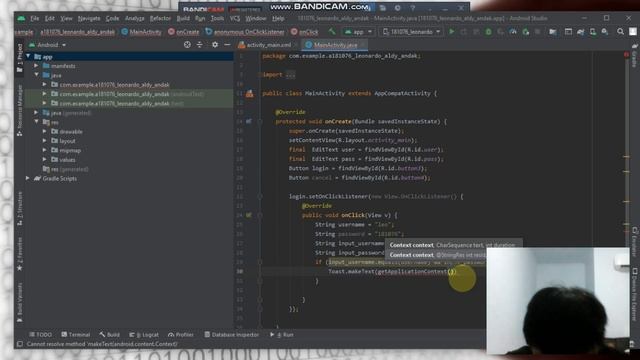Open the Run tool window at bottom

point(282,335)
